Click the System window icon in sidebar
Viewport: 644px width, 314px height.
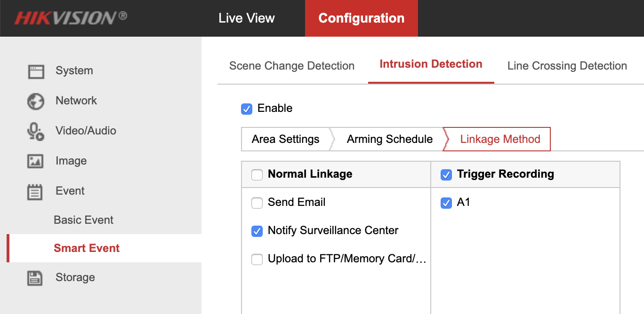pyautogui.click(x=36, y=71)
